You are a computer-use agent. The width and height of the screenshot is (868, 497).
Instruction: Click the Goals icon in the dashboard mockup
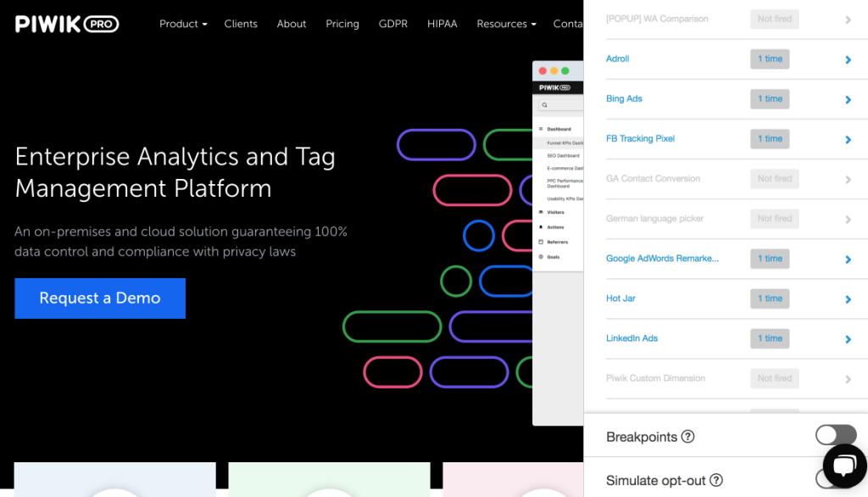pos(541,257)
